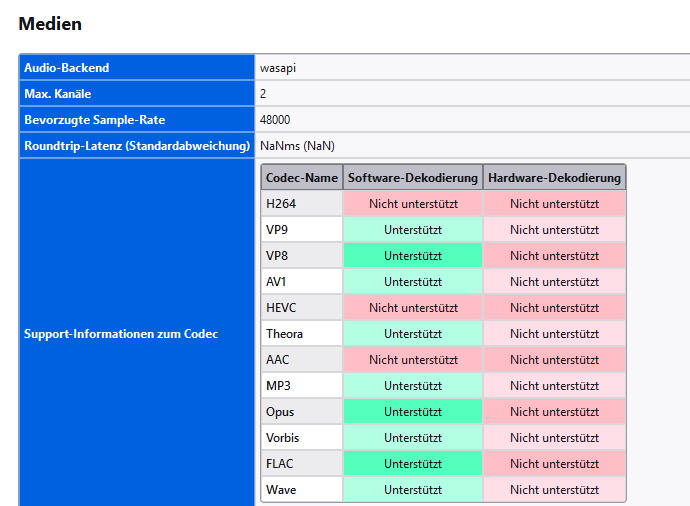
Task: Click the wasapi audio backend value
Action: point(278,68)
